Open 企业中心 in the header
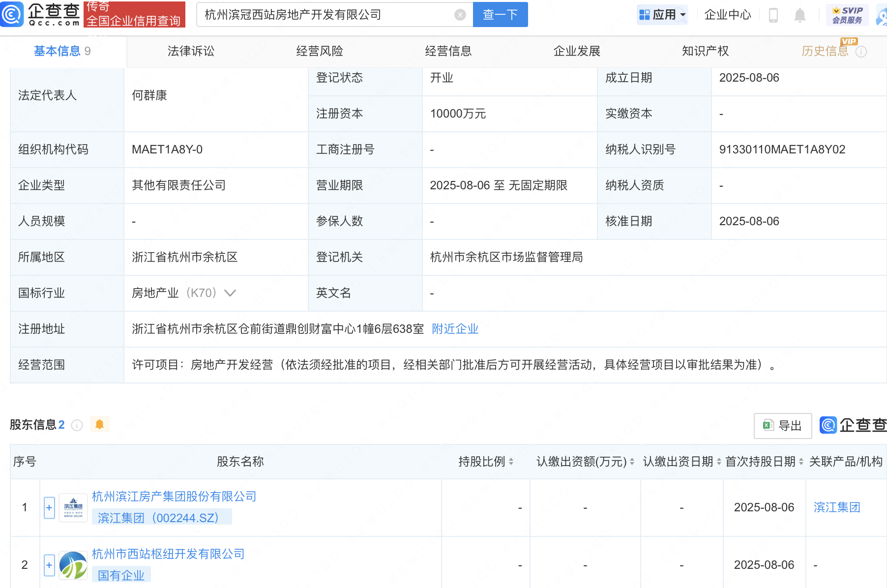Screen dimensions: 887x588 [728, 15]
